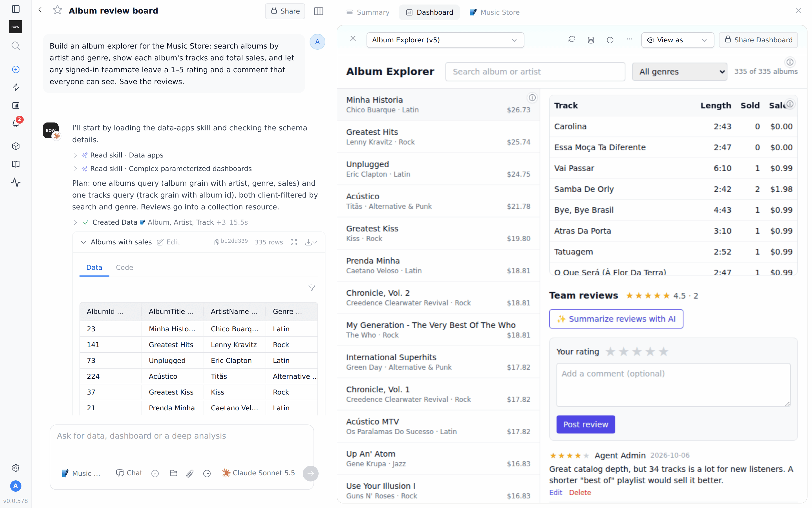Open the folder icon in chat input
812x508 pixels.
[x=173, y=473]
